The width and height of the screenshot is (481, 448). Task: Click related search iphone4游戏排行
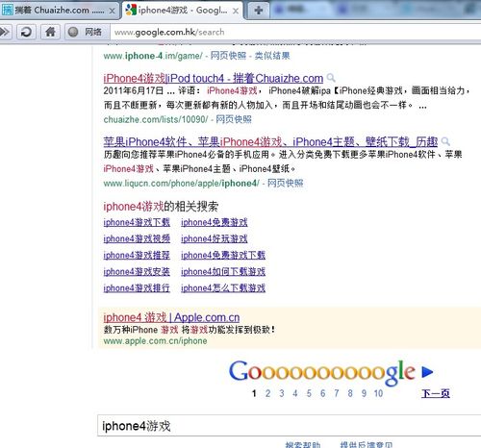coord(137,287)
